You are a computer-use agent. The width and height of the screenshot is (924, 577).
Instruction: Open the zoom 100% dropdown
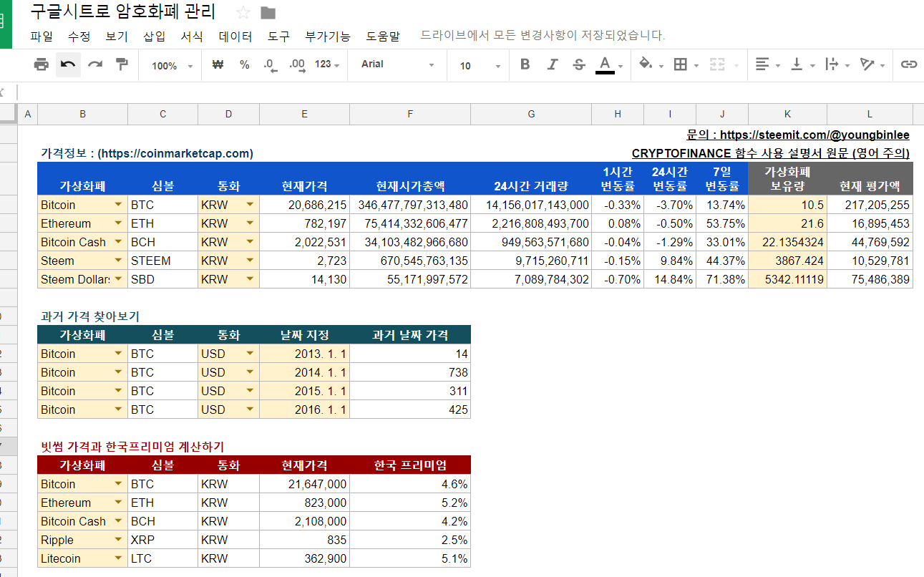[172, 65]
